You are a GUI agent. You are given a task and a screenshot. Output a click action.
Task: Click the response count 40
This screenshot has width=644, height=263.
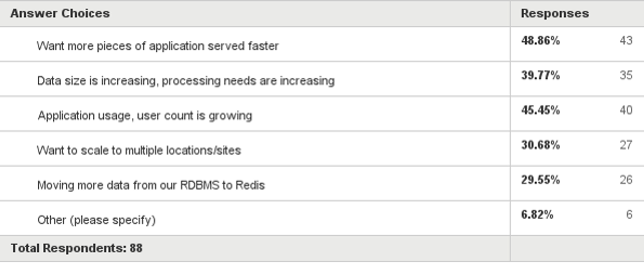tap(626, 110)
